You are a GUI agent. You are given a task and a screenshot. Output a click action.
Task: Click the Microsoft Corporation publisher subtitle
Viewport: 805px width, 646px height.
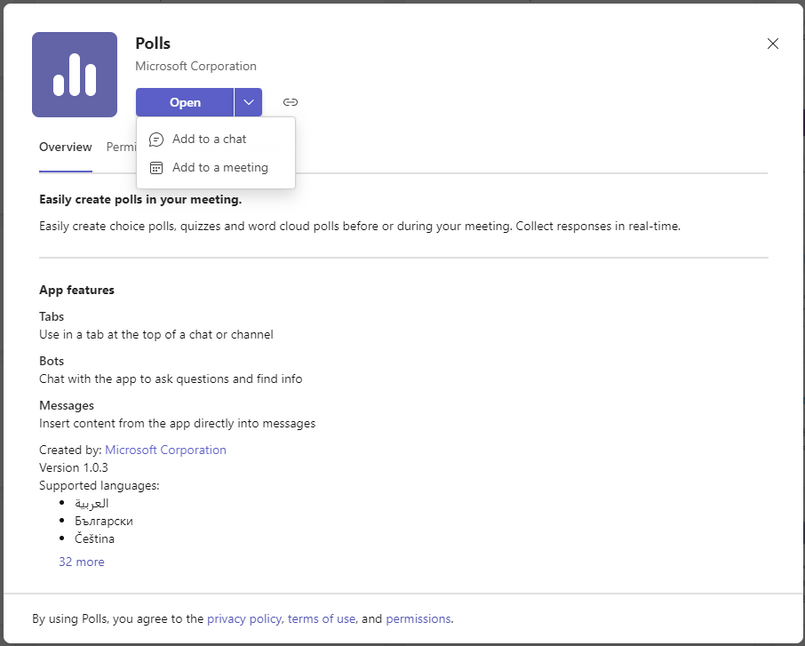(x=196, y=66)
